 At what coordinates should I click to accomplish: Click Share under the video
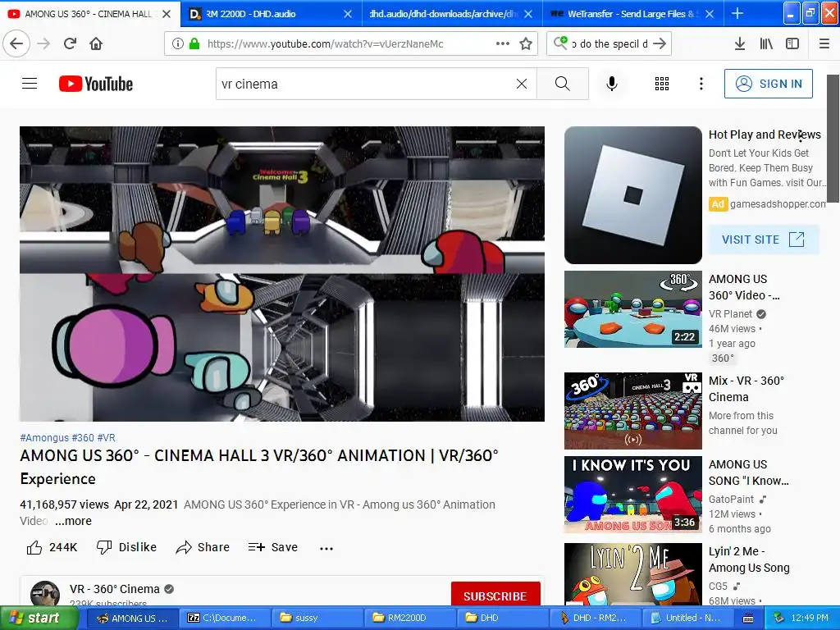(203, 547)
